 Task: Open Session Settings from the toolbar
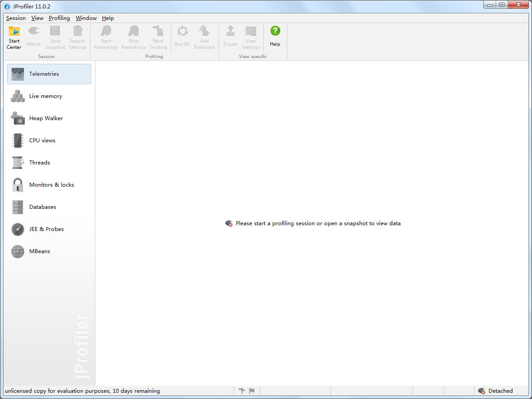[78, 37]
